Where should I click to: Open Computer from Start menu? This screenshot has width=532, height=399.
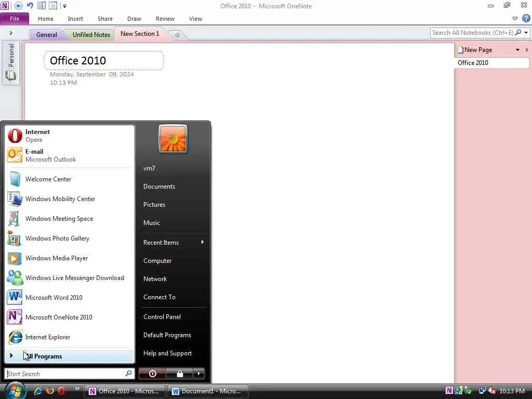[173, 261]
